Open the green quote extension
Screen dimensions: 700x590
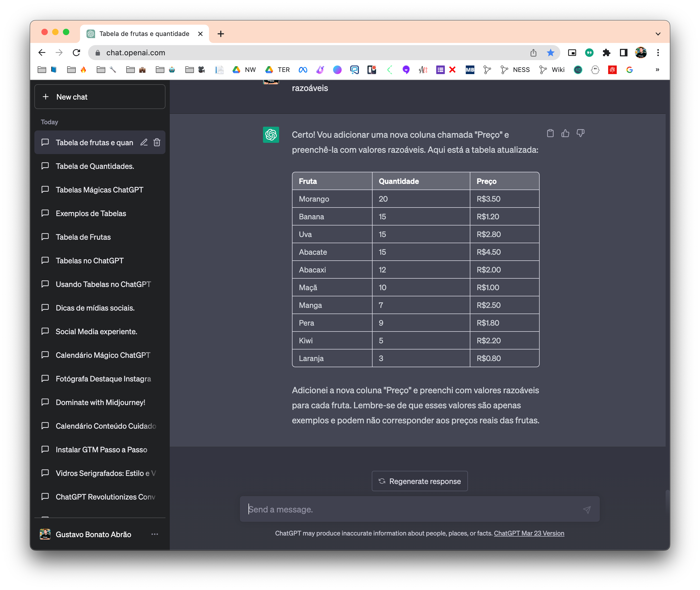pyautogui.click(x=589, y=53)
